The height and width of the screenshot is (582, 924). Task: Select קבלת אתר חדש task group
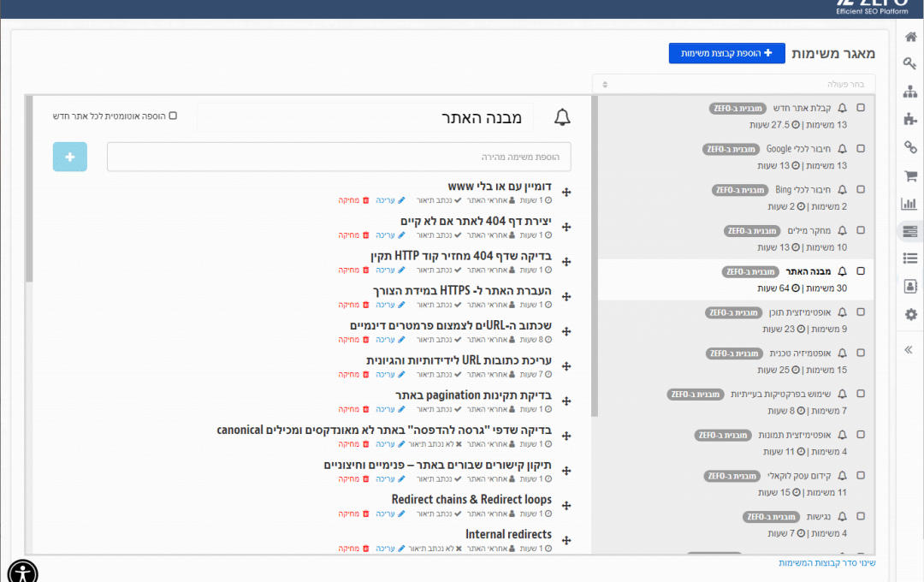pos(737,116)
